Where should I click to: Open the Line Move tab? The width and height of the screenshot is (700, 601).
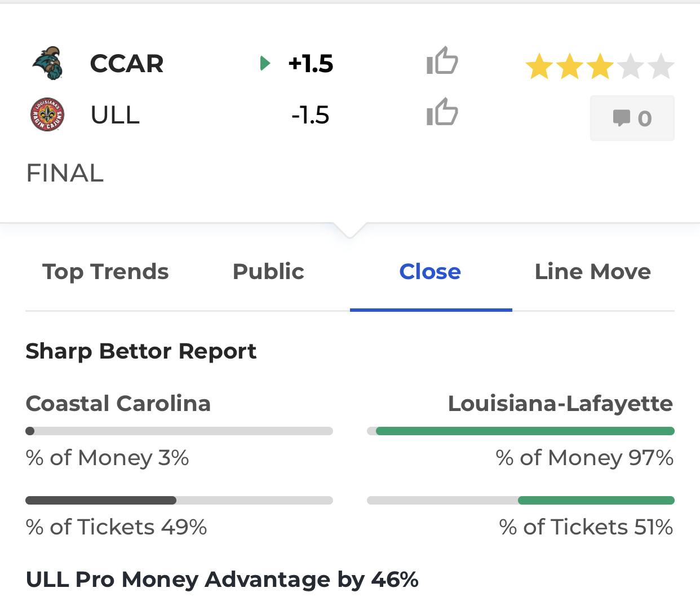pyautogui.click(x=593, y=272)
